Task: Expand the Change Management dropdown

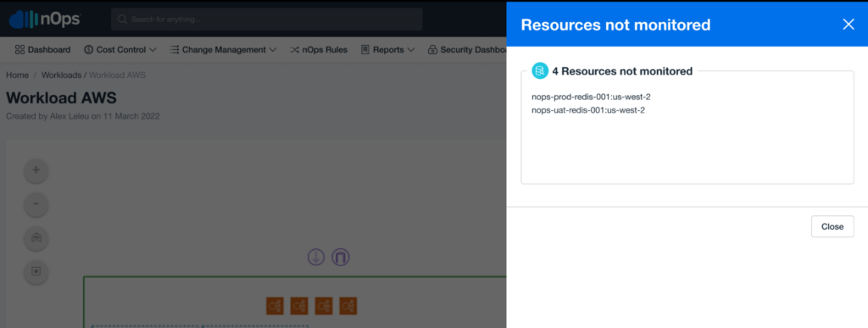Action: 223,50
